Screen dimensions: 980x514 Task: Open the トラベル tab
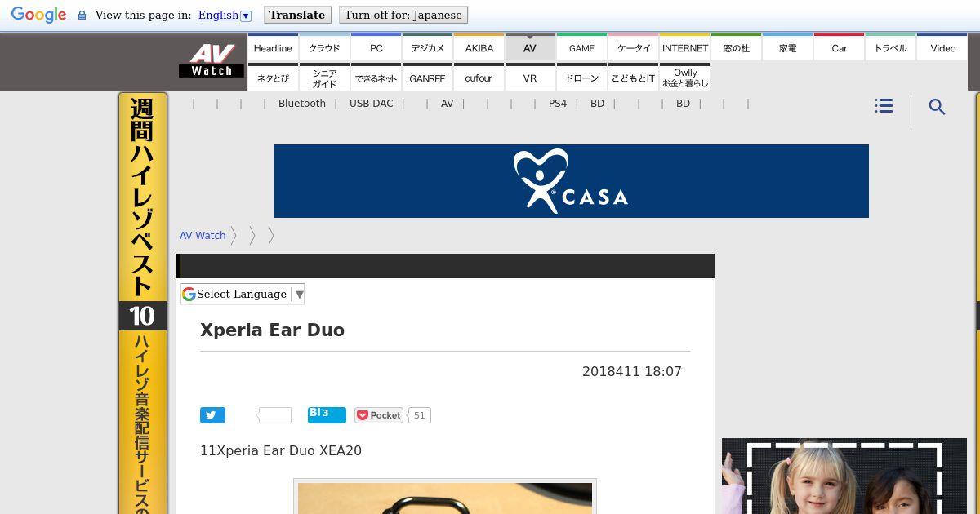(x=891, y=47)
